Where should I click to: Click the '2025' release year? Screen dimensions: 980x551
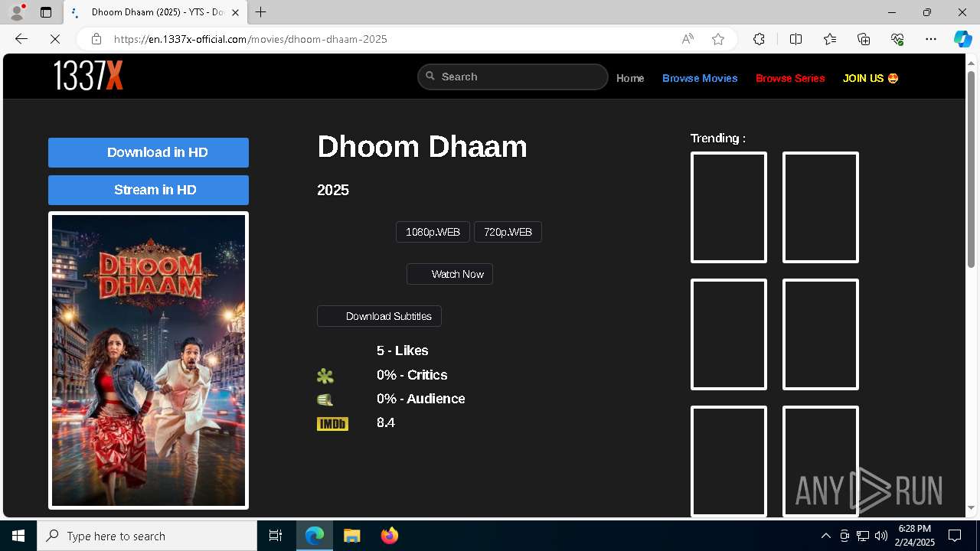(x=333, y=190)
